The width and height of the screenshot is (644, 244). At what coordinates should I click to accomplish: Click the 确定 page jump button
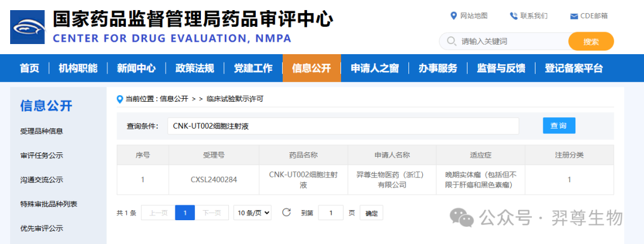371,213
